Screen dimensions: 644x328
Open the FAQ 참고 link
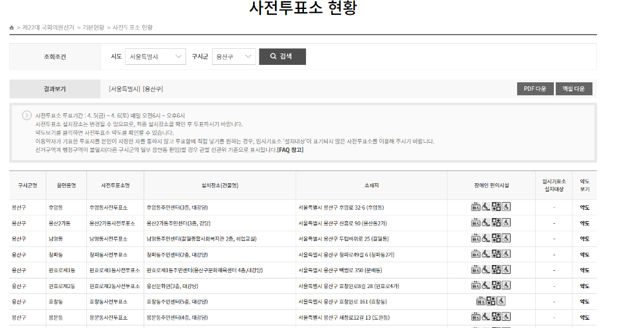coord(290,150)
